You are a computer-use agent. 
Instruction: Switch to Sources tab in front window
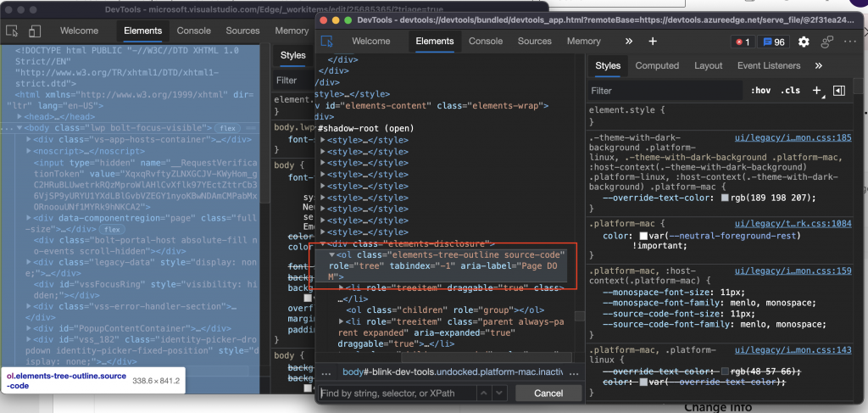coord(534,41)
